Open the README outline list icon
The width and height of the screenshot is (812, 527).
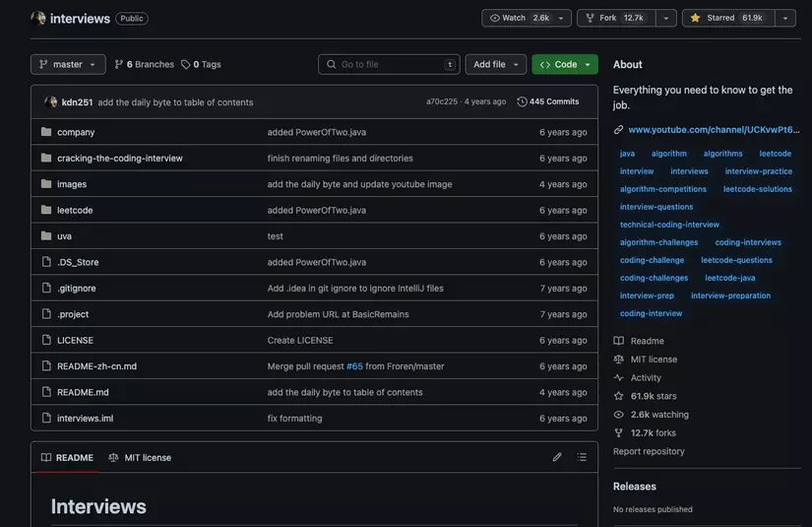point(582,457)
